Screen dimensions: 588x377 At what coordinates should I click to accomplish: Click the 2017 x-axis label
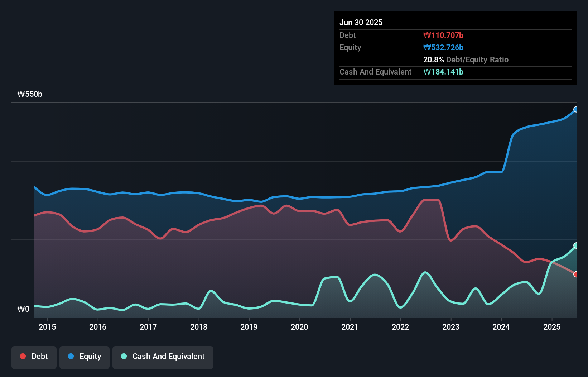pyautogui.click(x=148, y=327)
